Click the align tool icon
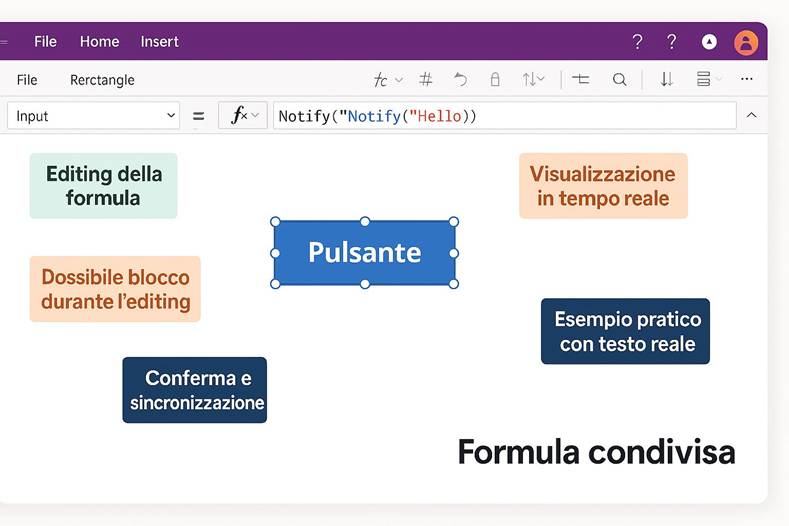This screenshot has height=526, width=789. click(581, 79)
